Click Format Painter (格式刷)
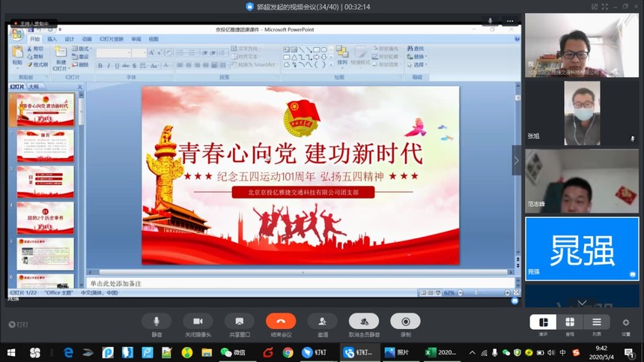Image resolution: width=644 pixels, height=362 pixels. [37, 64]
